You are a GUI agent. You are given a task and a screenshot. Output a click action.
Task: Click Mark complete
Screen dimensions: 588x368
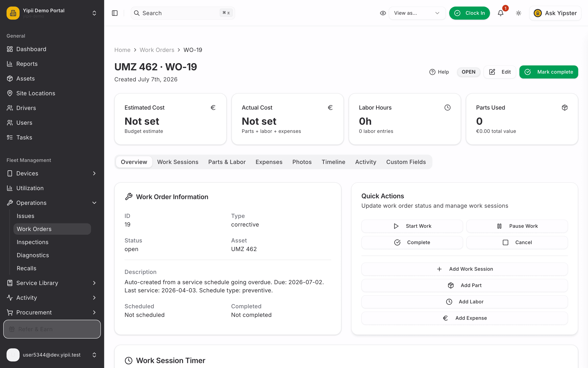[x=549, y=72]
